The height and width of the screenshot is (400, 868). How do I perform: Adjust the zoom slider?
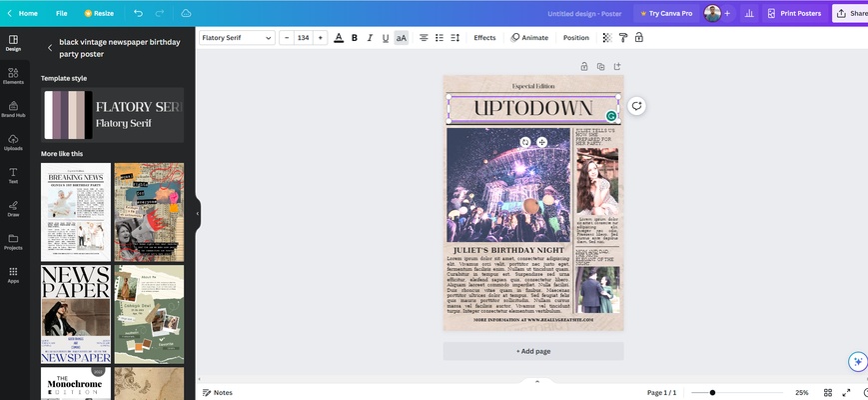[x=712, y=392]
